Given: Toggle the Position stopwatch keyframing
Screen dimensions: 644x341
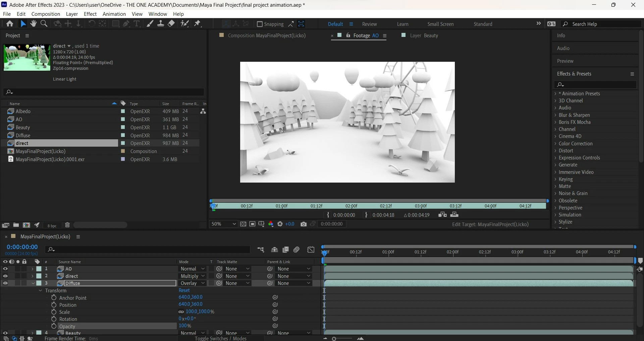Looking at the screenshot, I should click(x=54, y=305).
